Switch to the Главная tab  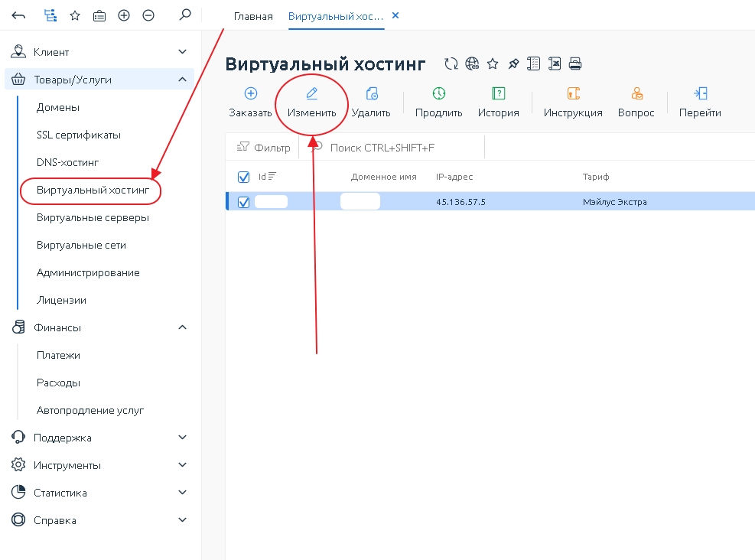253,16
